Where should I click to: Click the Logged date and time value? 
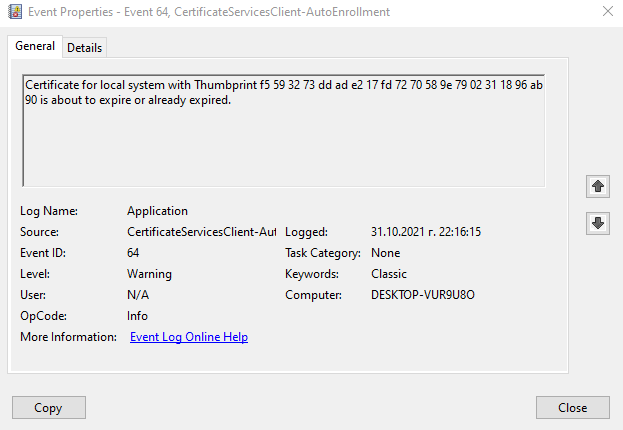click(x=426, y=232)
